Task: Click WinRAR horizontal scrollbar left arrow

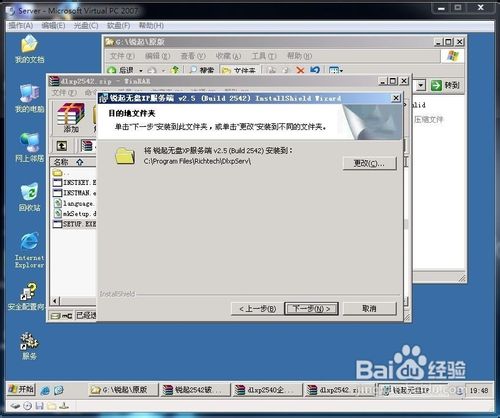Action: tap(55, 301)
